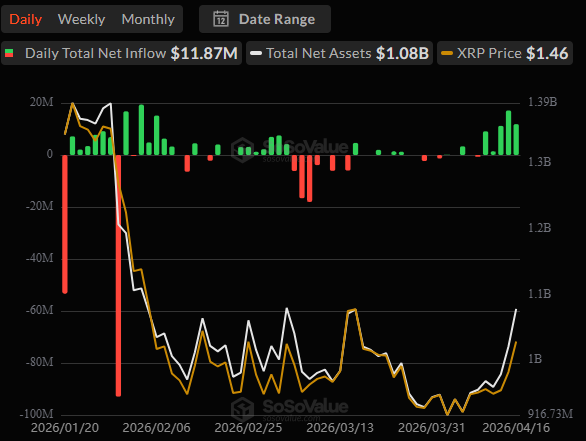This screenshot has width=586, height=441.
Task: Switch to the Daily tab
Action: (25, 19)
